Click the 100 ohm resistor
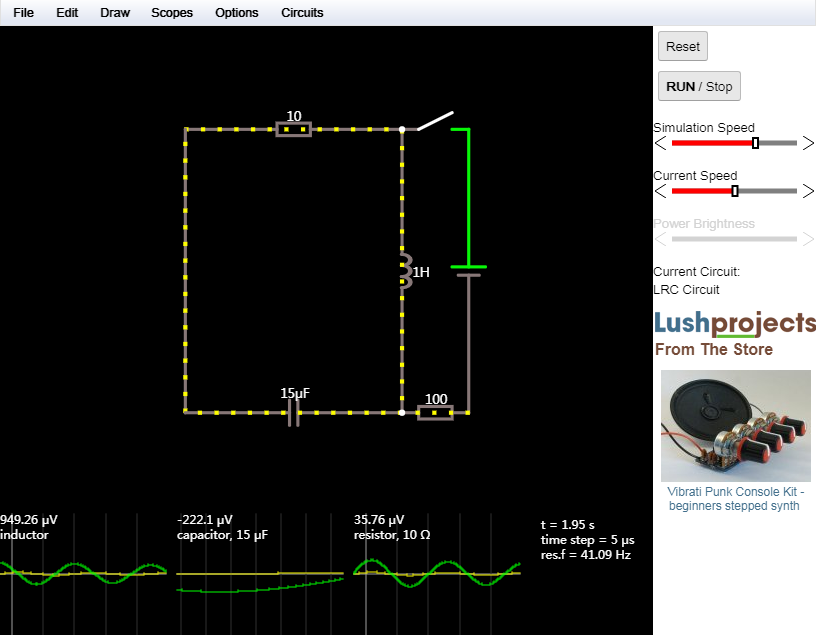 [435, 411]
